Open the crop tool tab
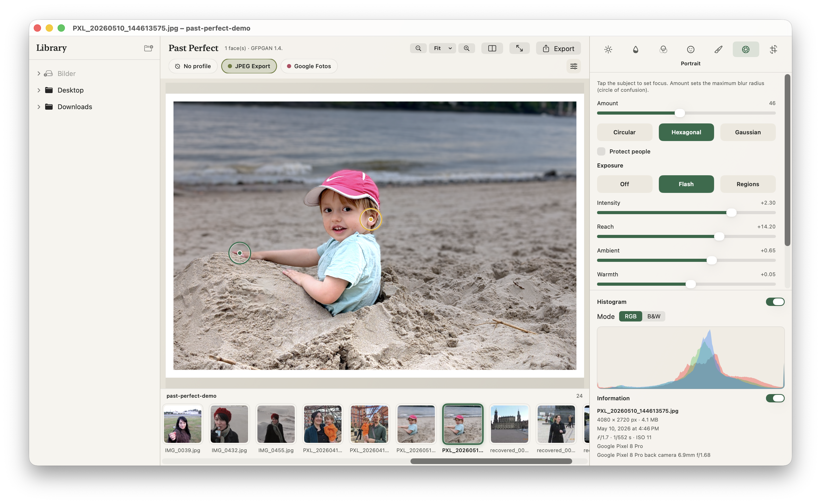Screen dimensions: 821x504 point(773,49)
